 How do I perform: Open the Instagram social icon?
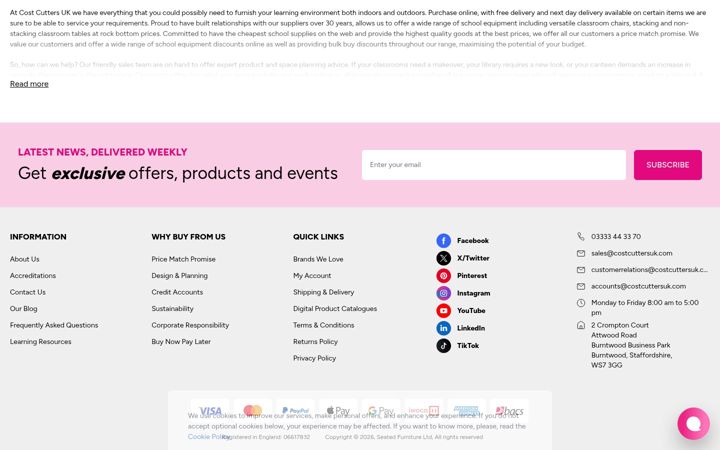click(444, 293)
